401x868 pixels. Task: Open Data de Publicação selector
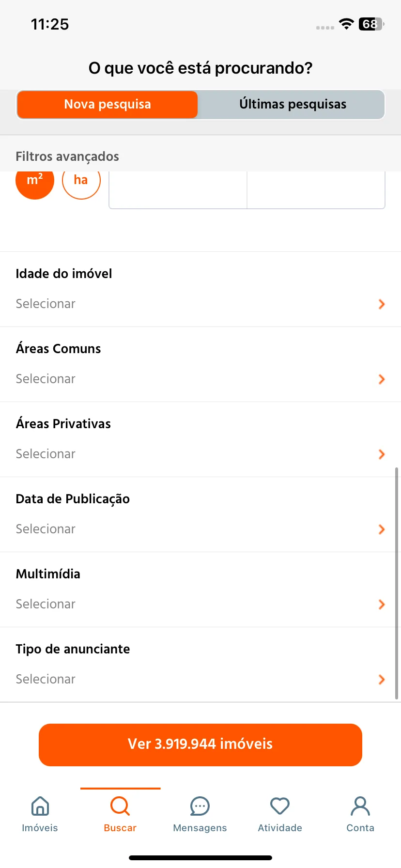pyautogui.click(x=200, y=514)
